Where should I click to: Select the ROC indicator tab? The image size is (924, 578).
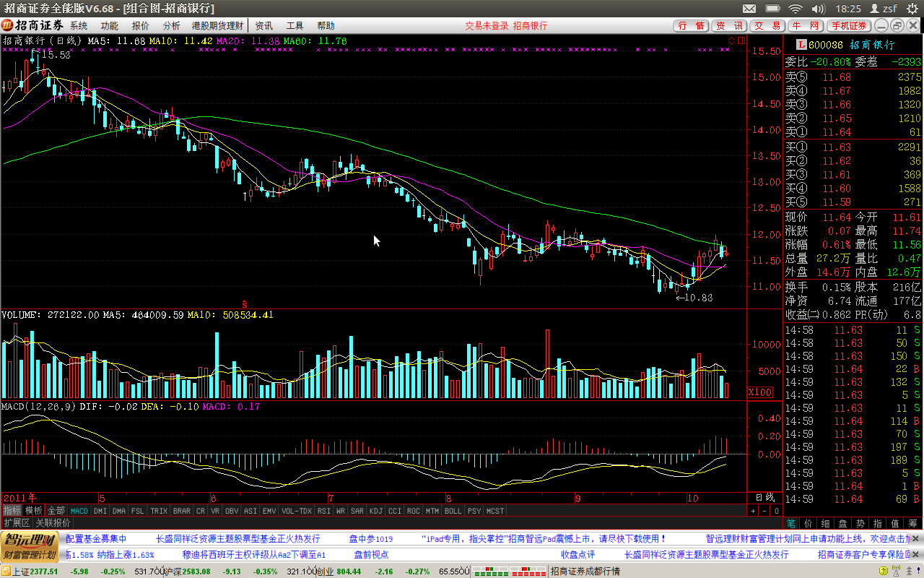(x=414, y=511)
